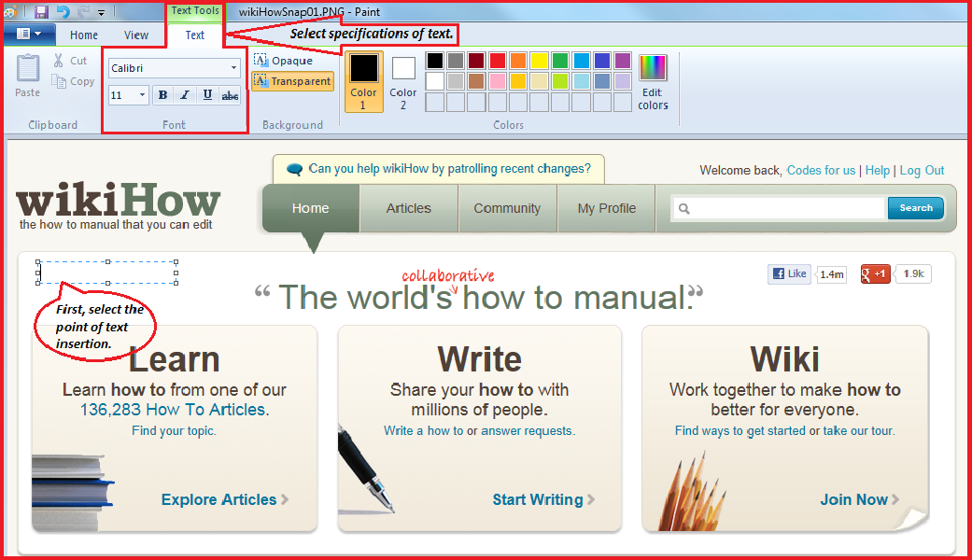Image resolution: width=972 pixels, height=560 pixels.
Task: Pick the red color swatch
Action: (497, 60)
